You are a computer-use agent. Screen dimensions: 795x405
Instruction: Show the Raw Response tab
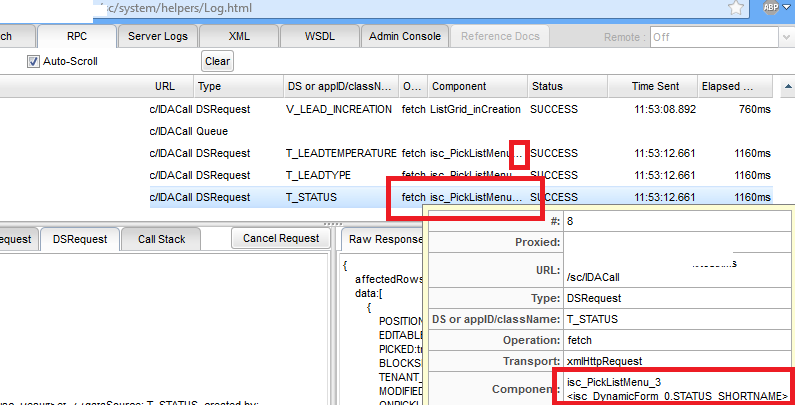(385, 239)
